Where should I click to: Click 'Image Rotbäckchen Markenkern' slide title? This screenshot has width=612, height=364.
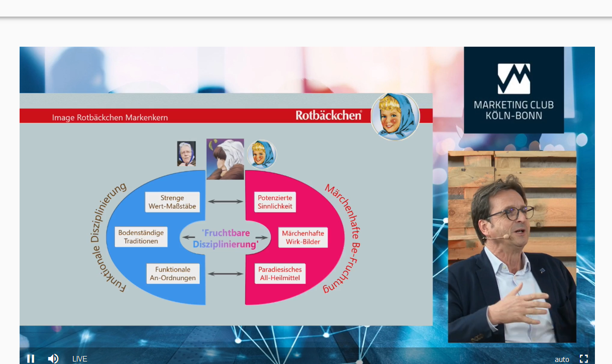(110, 117)
